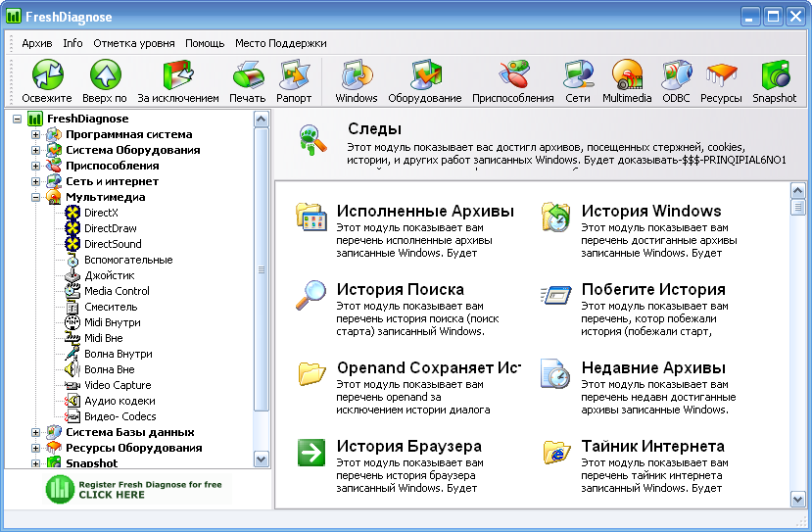This screenshot has height=532, width=812.
Task: Click tree panel scroll down arrow
Action: point(262,459)
